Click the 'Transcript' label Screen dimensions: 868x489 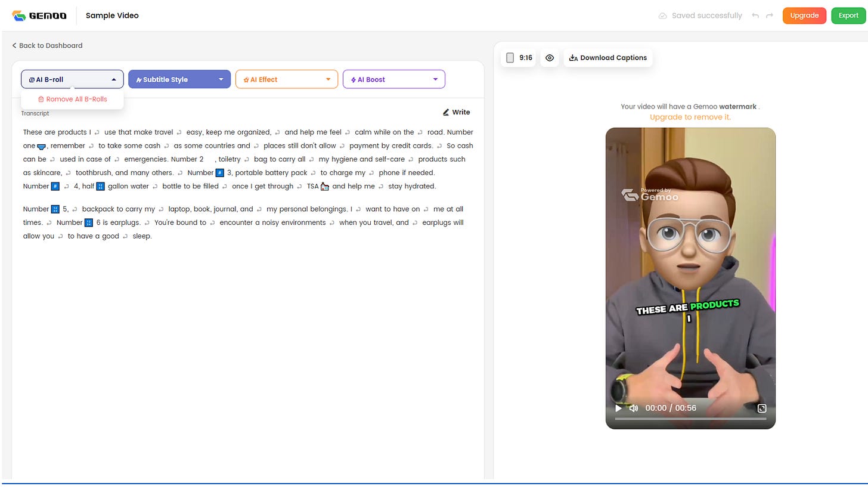(35, 113)
